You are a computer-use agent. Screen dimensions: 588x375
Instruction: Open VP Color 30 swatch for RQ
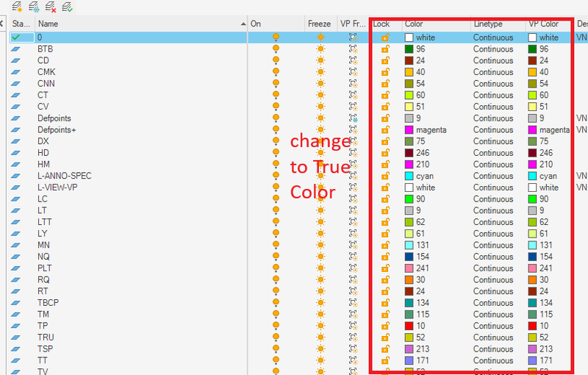[x=532, y=279]
